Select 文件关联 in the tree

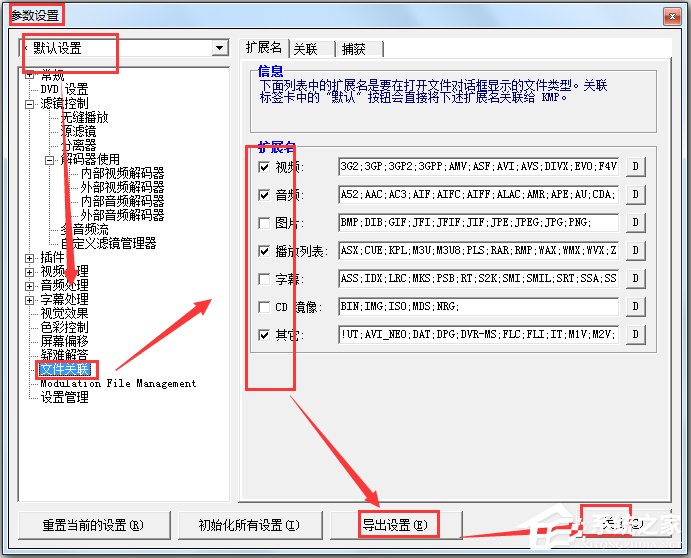pyautogui.click(x=65, y=369)
